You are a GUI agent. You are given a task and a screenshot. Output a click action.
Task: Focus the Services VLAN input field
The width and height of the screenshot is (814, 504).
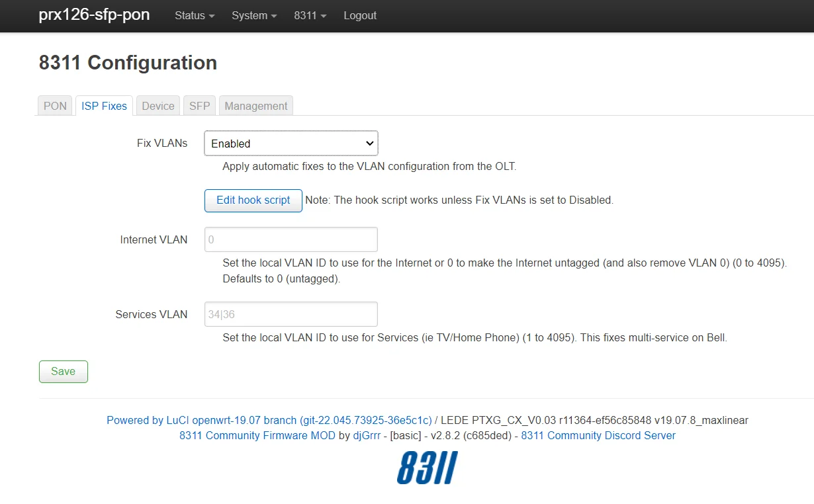tap(291, 314)
